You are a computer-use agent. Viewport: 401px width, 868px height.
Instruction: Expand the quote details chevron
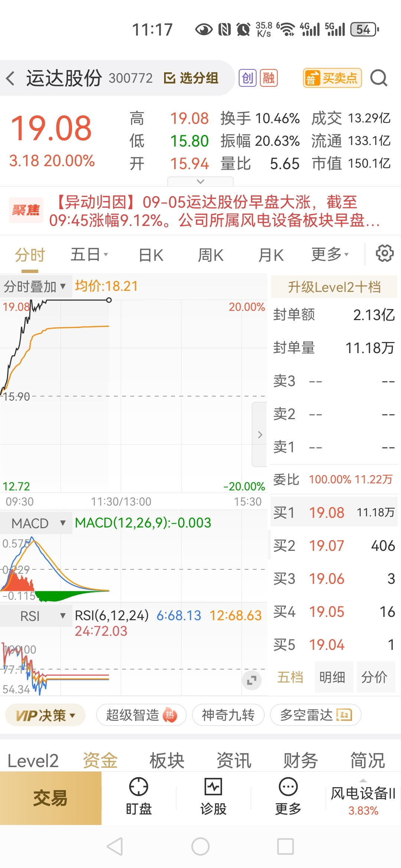click(200, 181)
